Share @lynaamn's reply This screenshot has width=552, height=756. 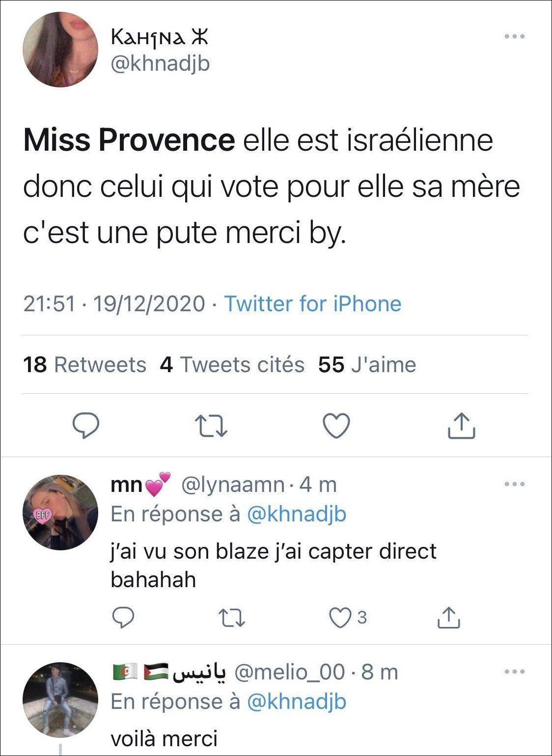(x=448, y=618)
